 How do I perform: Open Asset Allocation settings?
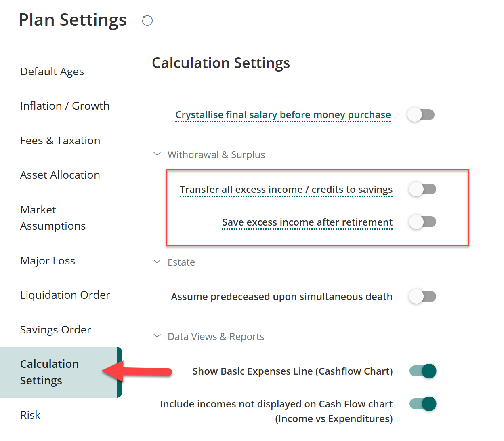click(x=60, y=175)
